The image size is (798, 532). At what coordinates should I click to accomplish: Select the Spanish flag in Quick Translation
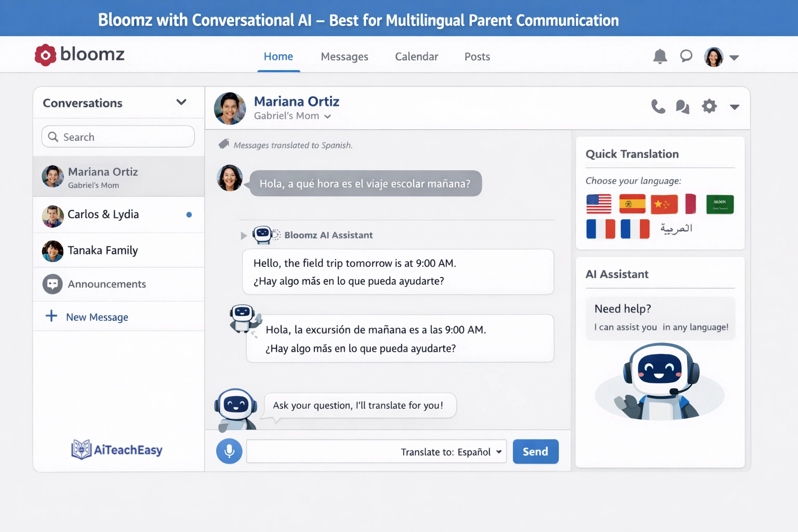click(x=632, y=204)
